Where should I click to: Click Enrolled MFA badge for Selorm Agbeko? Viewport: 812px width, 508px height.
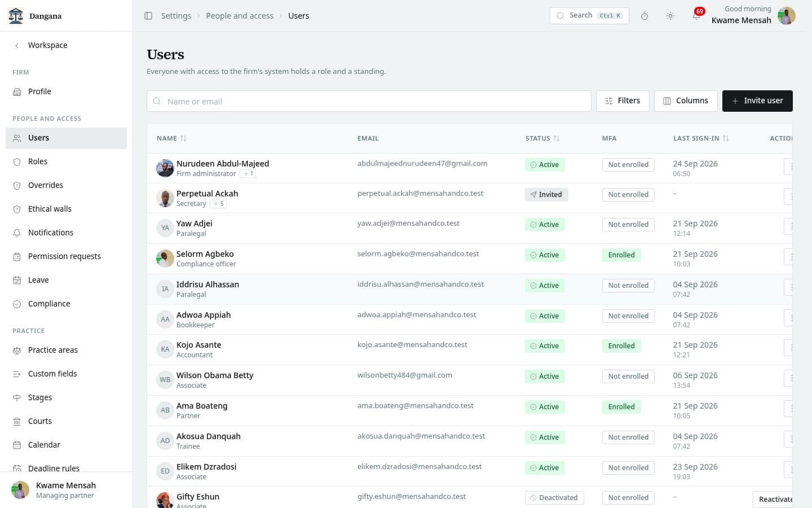[621, 255]
